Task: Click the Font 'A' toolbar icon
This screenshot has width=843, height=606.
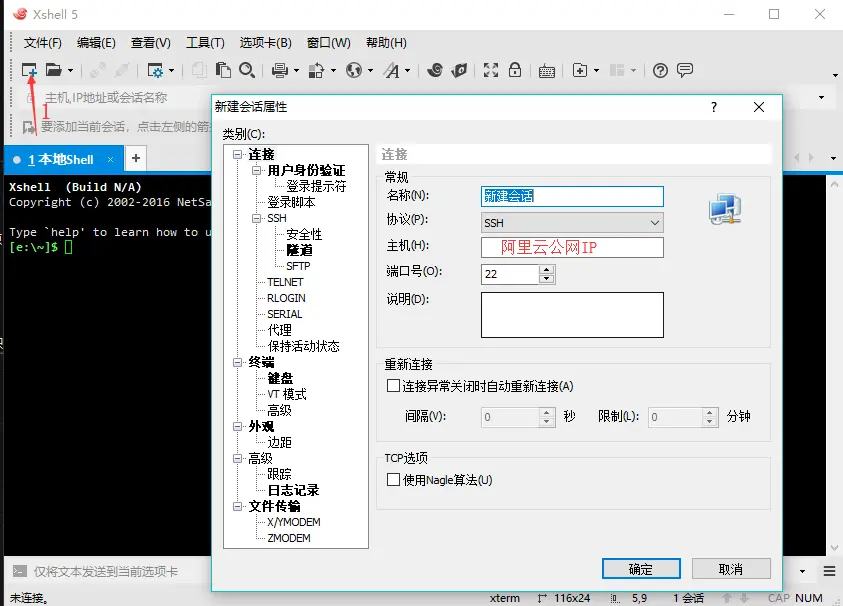Action: click(391, 70)
